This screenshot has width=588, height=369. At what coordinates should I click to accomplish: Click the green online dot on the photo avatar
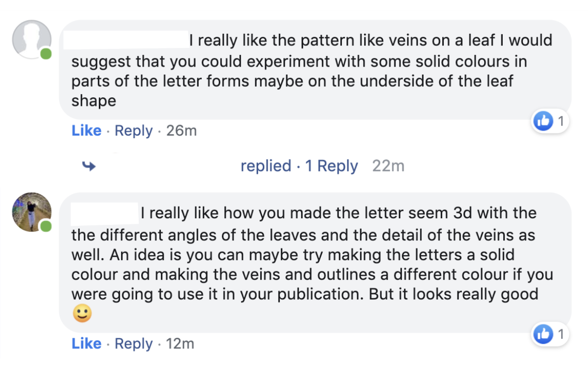46,226
